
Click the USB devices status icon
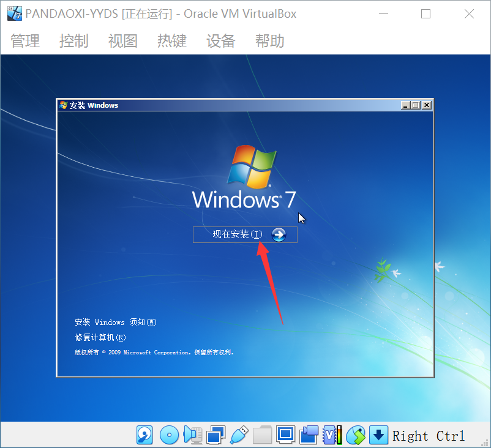pos(239,435)
